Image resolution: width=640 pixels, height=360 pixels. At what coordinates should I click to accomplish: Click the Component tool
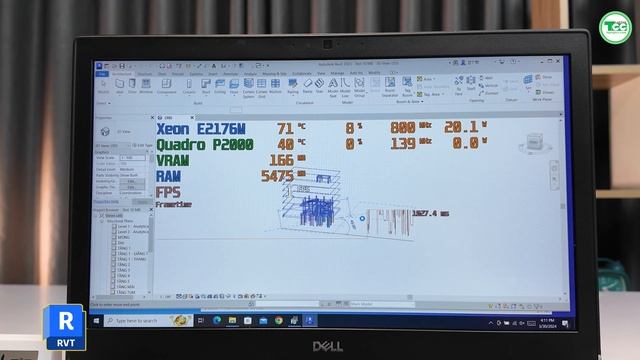167,87
